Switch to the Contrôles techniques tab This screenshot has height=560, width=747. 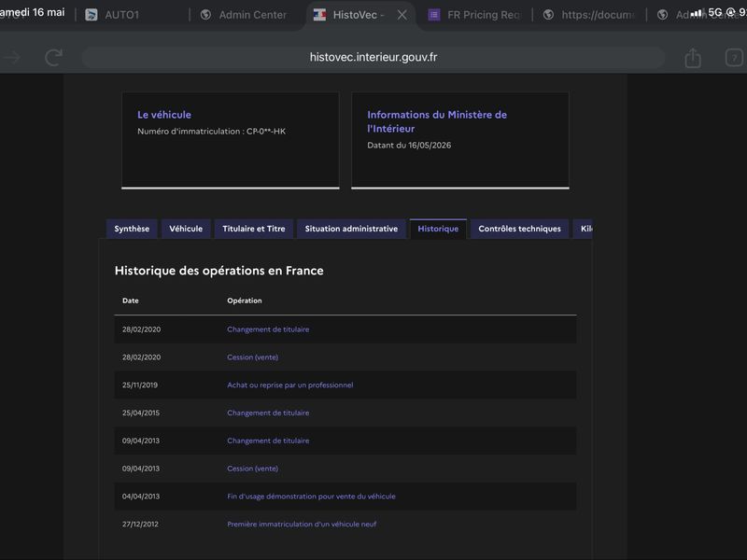[519, 229]
